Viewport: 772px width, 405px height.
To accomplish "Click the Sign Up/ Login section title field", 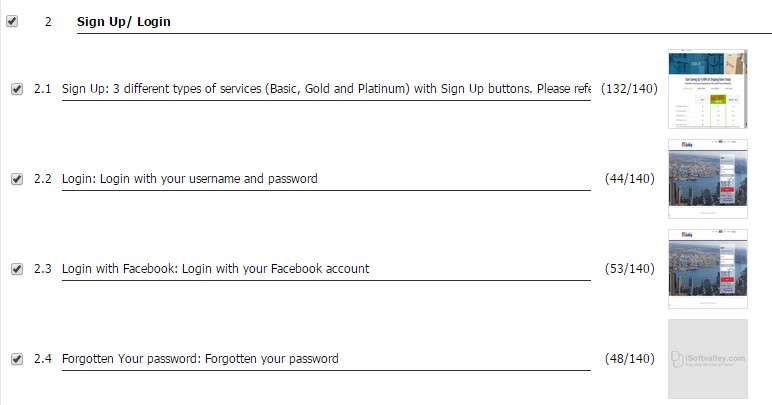I will [424, 22].
